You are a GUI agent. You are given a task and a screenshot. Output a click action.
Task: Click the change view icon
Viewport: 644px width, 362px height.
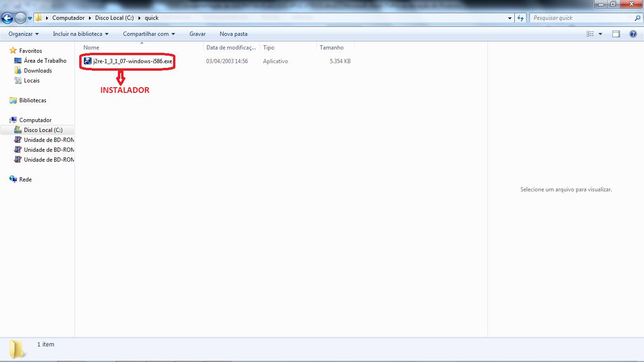tap(590, 34)
